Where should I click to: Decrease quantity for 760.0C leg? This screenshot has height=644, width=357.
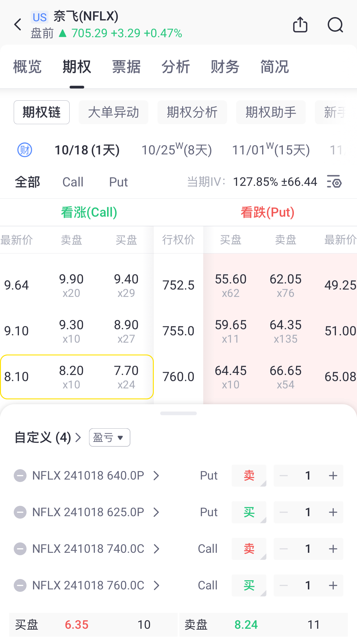click(x=284, y=585)
